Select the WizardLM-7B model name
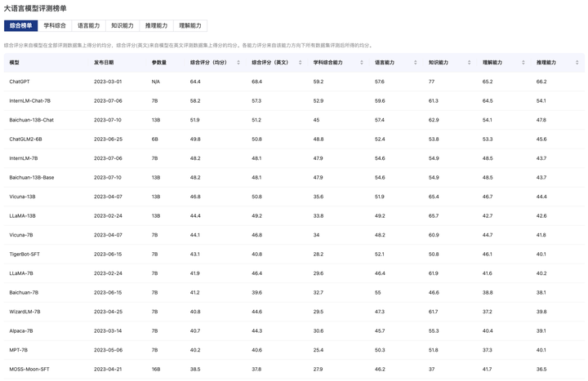 coord(24,312)
